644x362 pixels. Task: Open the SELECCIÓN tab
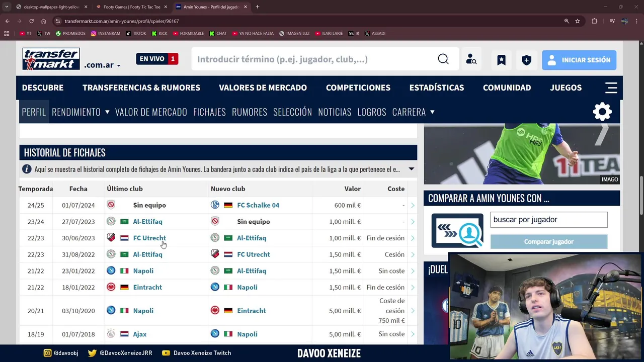pos(292,112)
